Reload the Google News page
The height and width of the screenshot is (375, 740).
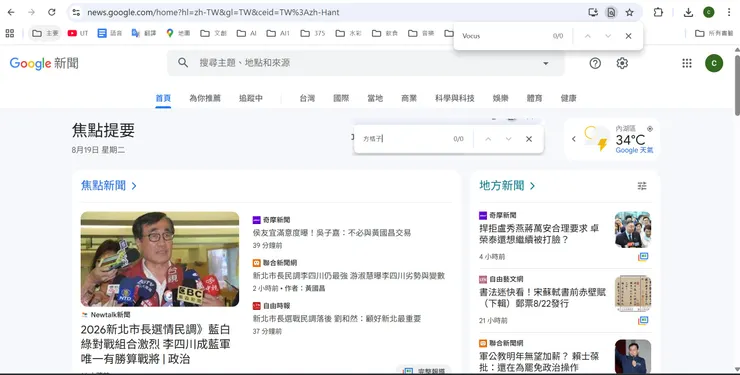(52, 12)
